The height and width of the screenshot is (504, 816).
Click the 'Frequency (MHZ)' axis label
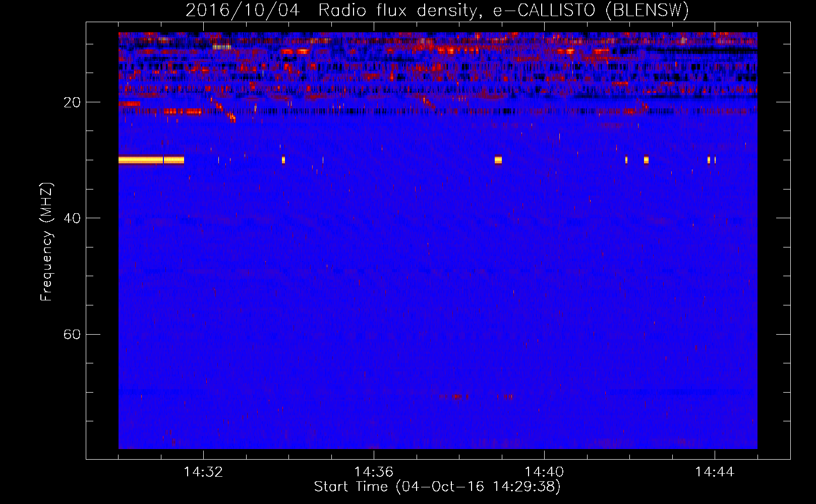46,242
